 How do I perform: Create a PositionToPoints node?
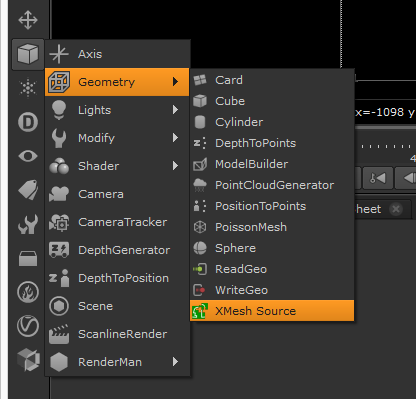pyautogui.click(x=272, y=206)
